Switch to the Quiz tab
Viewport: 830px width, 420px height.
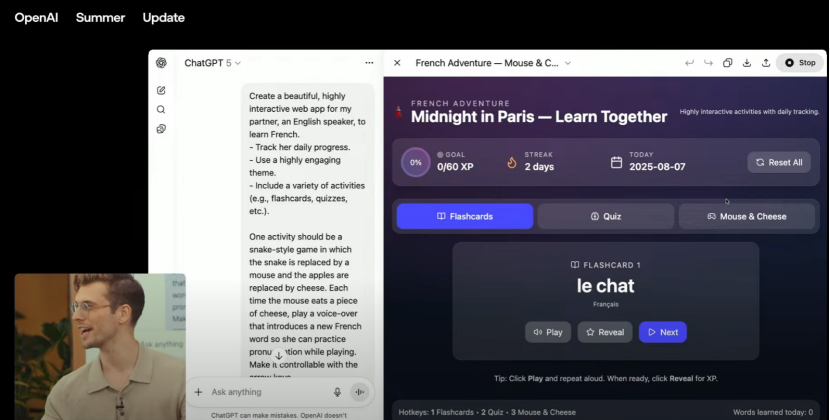606,216
